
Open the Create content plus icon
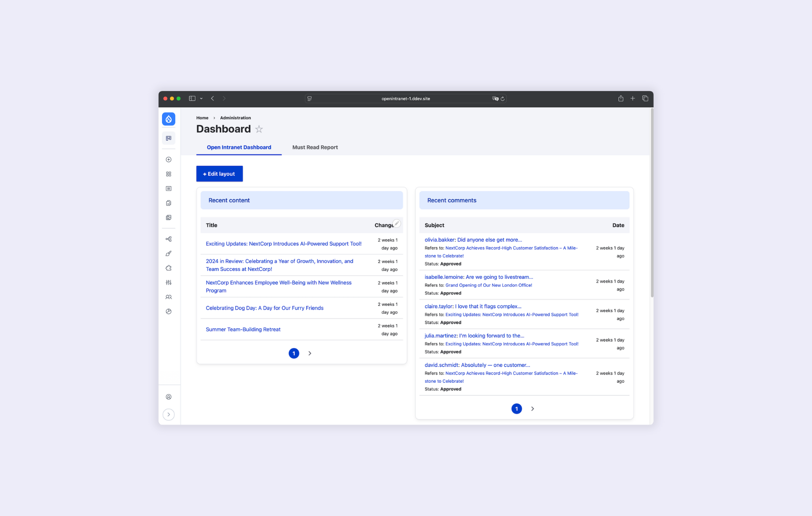click(168, 159)
